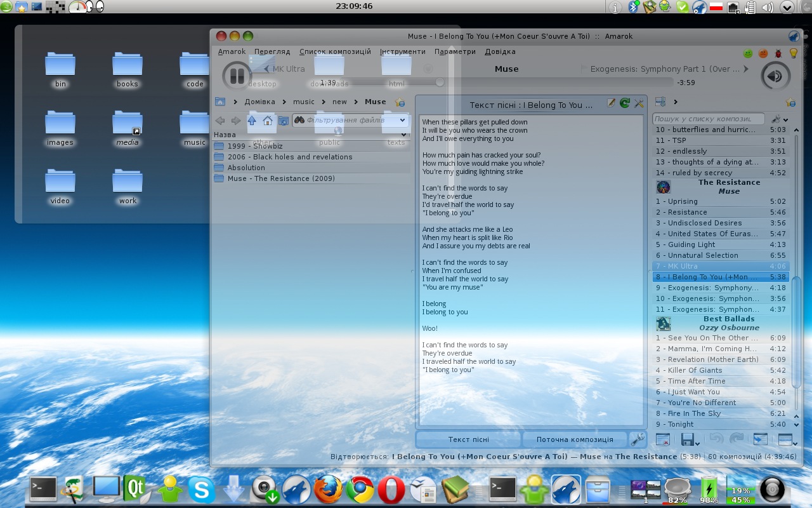
Task: Open lyrics applet settings wrench icon
Action: point(639,103)
